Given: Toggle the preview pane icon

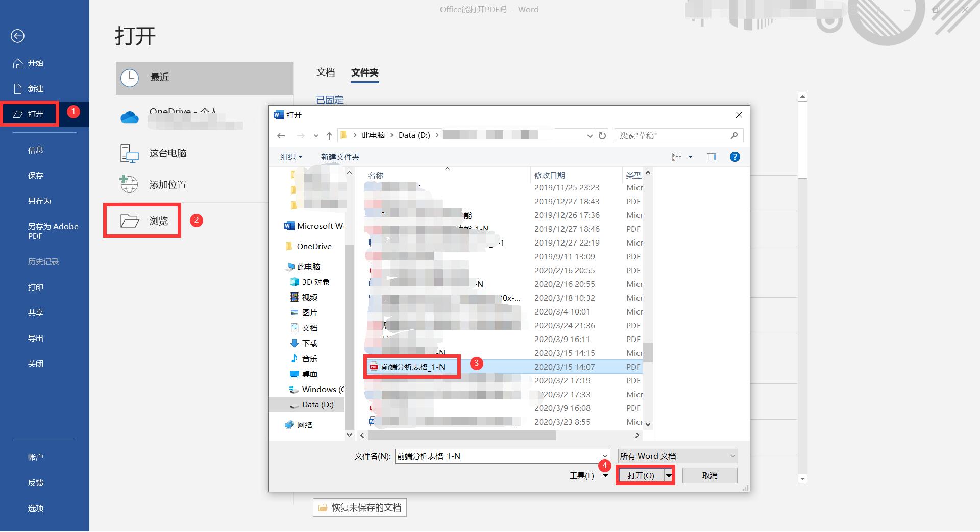Looking at the screenshot, I should tap(711, 157).
